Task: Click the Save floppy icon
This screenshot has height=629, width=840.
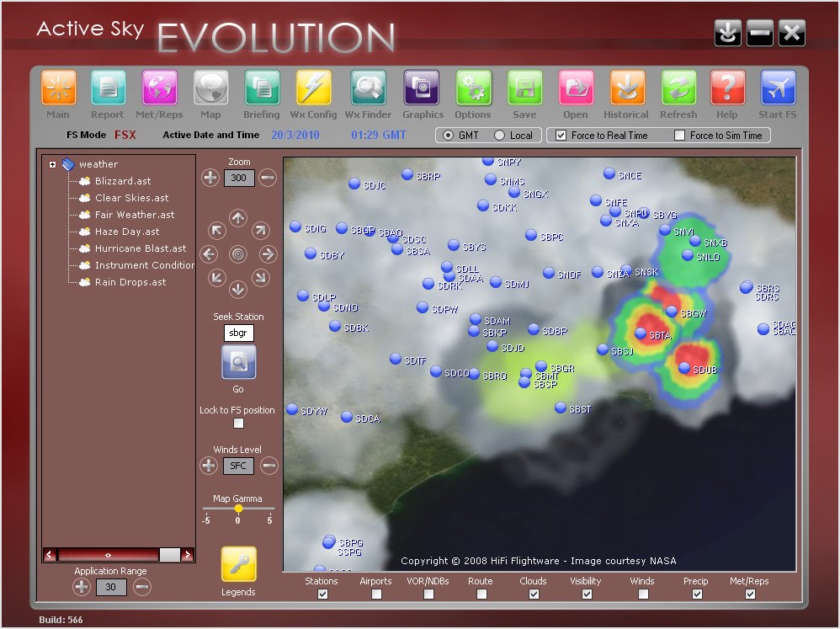Action: 524,88
